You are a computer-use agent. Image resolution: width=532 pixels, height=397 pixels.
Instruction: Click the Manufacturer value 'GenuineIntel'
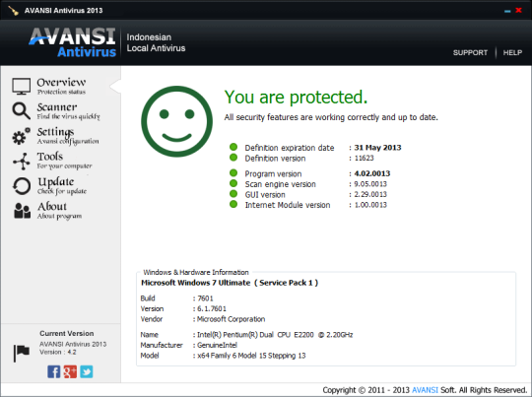tap(217, 346)
